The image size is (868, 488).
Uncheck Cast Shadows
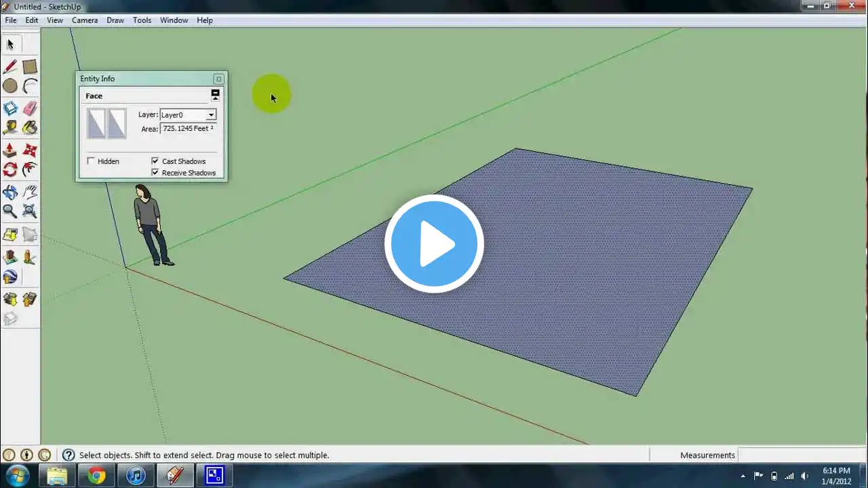[155, 161]
